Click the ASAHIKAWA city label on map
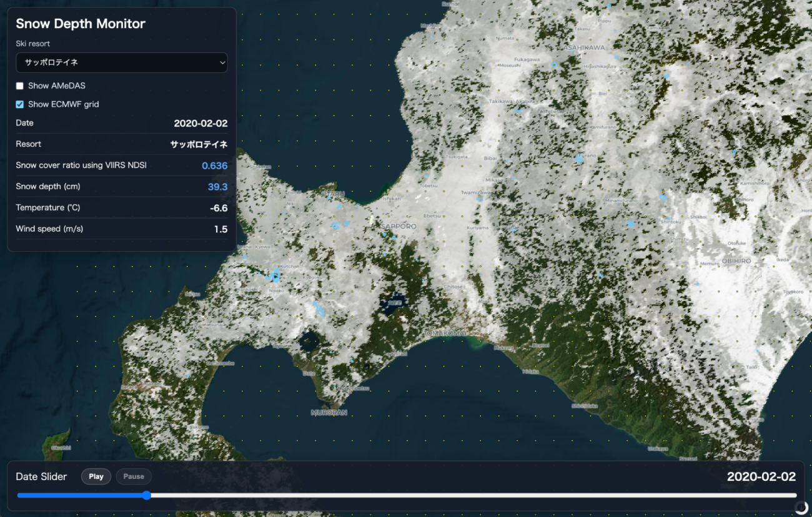 584,47
